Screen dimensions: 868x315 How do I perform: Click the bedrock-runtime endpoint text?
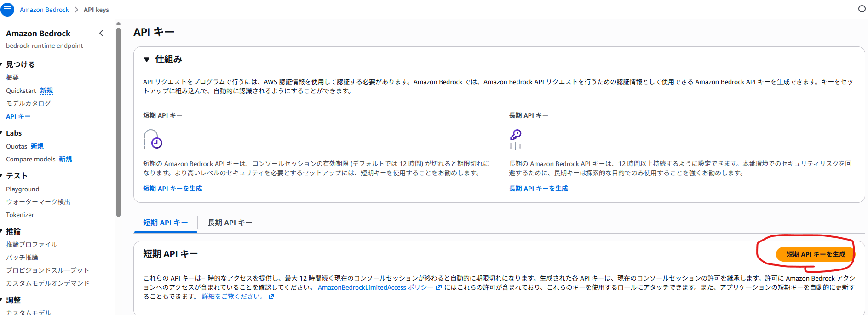tap(45, 46)
